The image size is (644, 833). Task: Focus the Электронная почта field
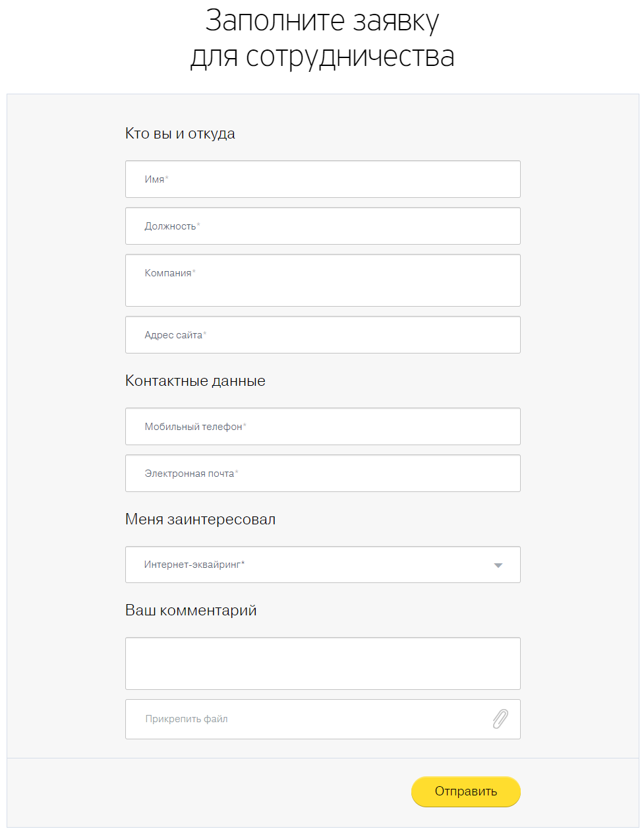pyautogui.click(x=323, y=474)
